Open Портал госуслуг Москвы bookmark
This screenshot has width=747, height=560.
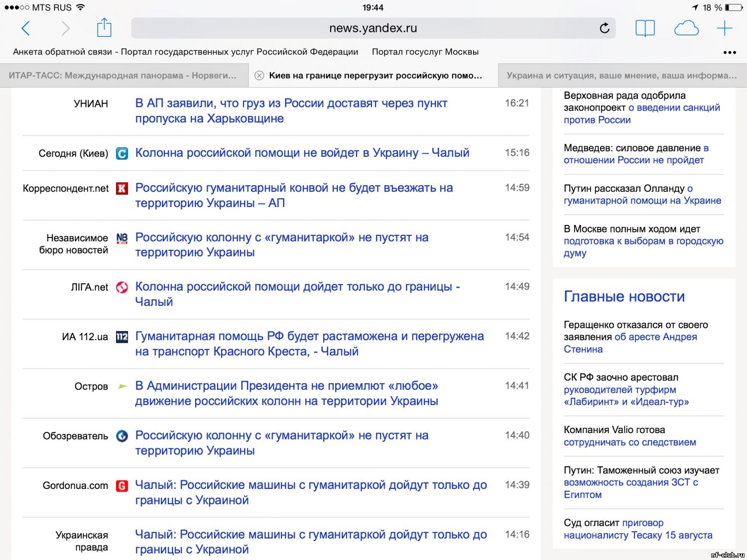[425, 52]
